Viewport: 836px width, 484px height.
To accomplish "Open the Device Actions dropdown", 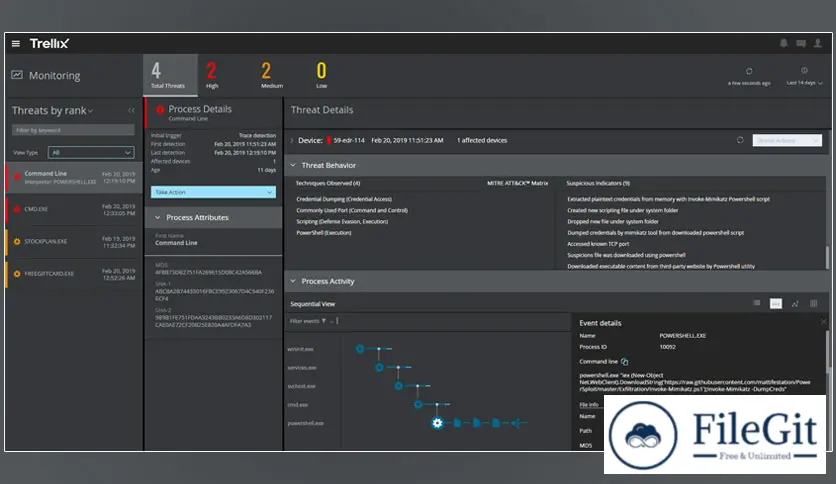I will coord(787,140).
